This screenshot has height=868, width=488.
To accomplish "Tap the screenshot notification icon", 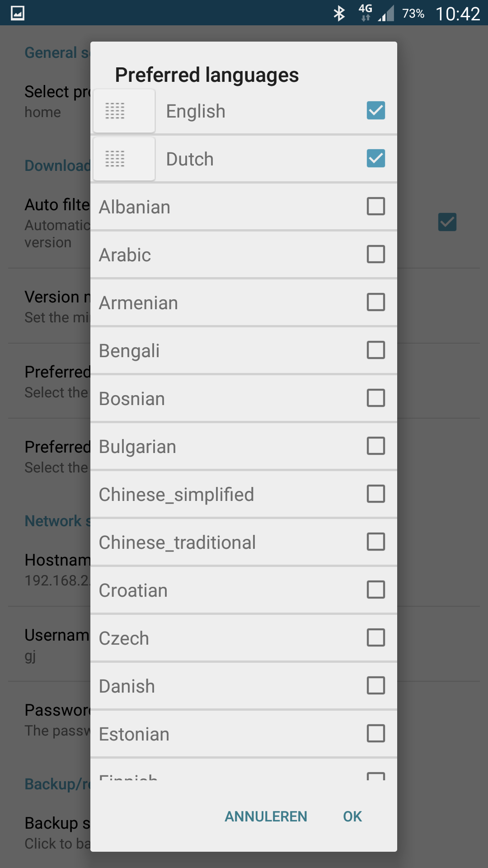I will point(18,13).
